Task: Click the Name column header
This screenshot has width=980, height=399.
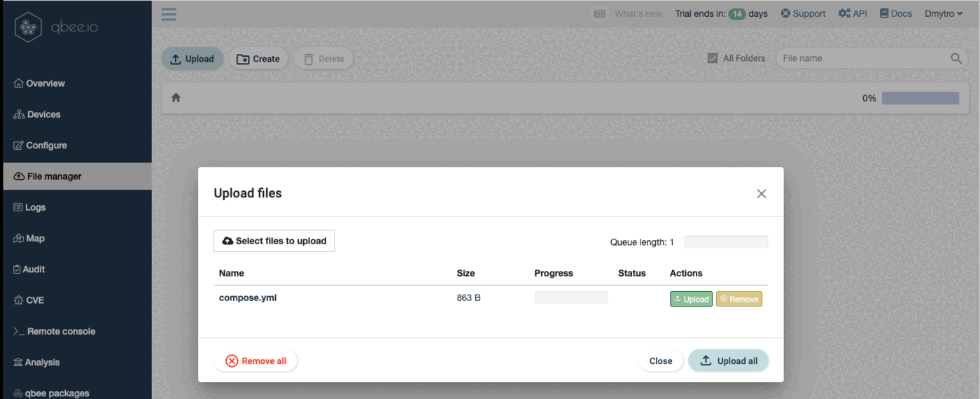Action: click(x=232, y=273)
